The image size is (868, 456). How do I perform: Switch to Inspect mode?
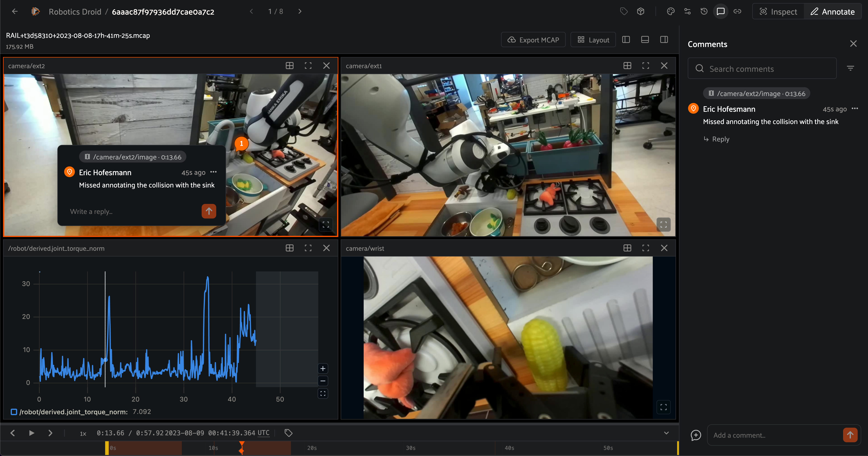778,12
